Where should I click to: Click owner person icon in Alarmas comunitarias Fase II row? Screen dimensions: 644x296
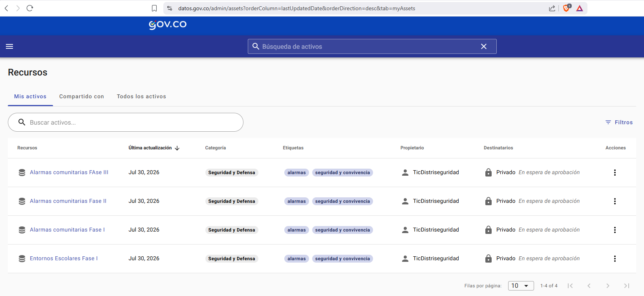405,201
